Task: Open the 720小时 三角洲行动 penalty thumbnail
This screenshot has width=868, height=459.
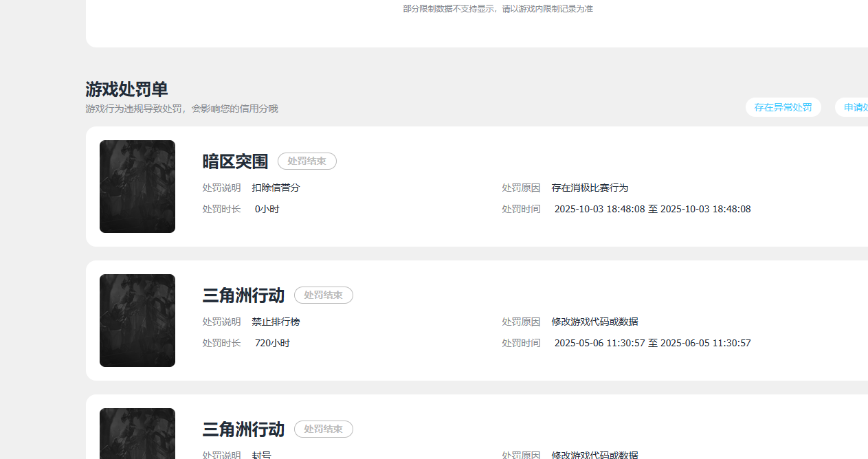Action: tap(137, 320)
